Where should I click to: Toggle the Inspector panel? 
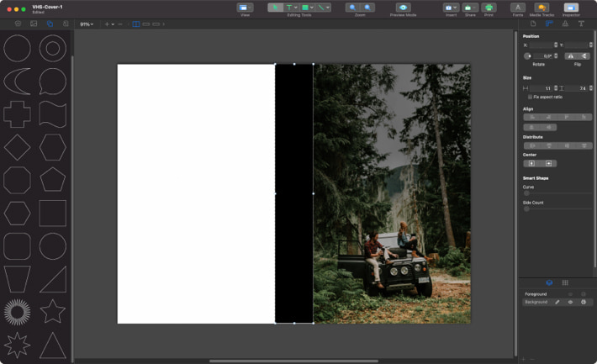click(x=571, y=8)
